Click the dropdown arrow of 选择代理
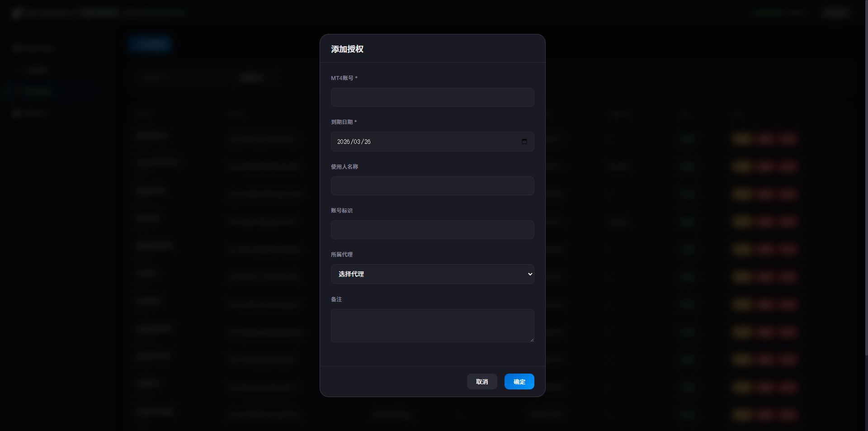 [530, 274]
